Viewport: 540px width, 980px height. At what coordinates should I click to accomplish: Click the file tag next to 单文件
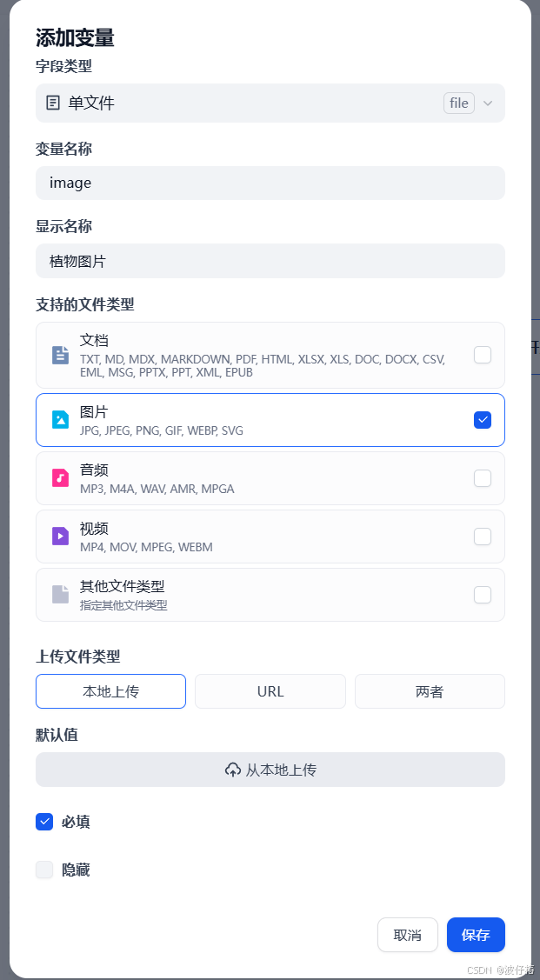tap(459, 103)
